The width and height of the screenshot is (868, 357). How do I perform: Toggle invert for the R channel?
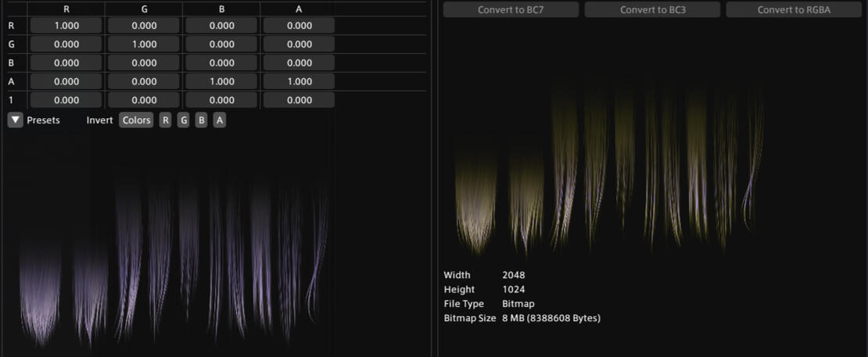point(165,120)
